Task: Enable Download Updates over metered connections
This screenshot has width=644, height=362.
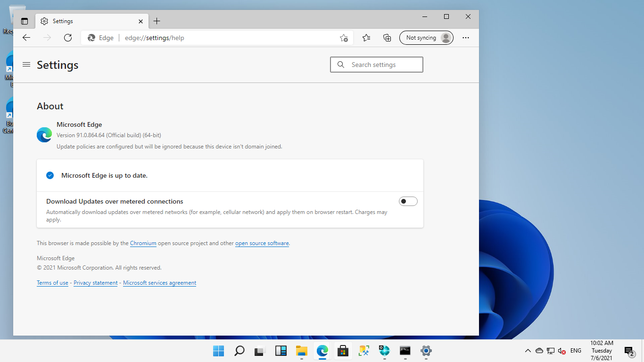Action: tap(408, 201)
